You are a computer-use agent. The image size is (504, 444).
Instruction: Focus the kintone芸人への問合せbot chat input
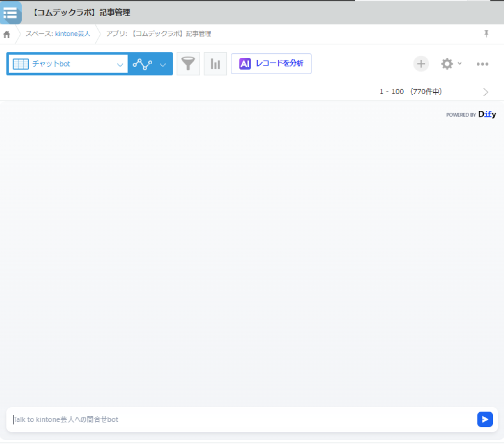(242, 419)
